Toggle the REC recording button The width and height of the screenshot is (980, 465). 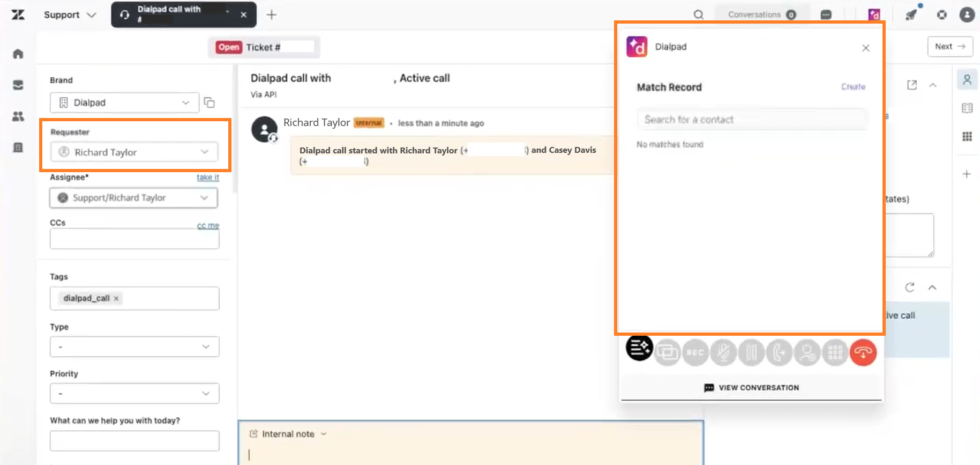(x=695, y=352)
